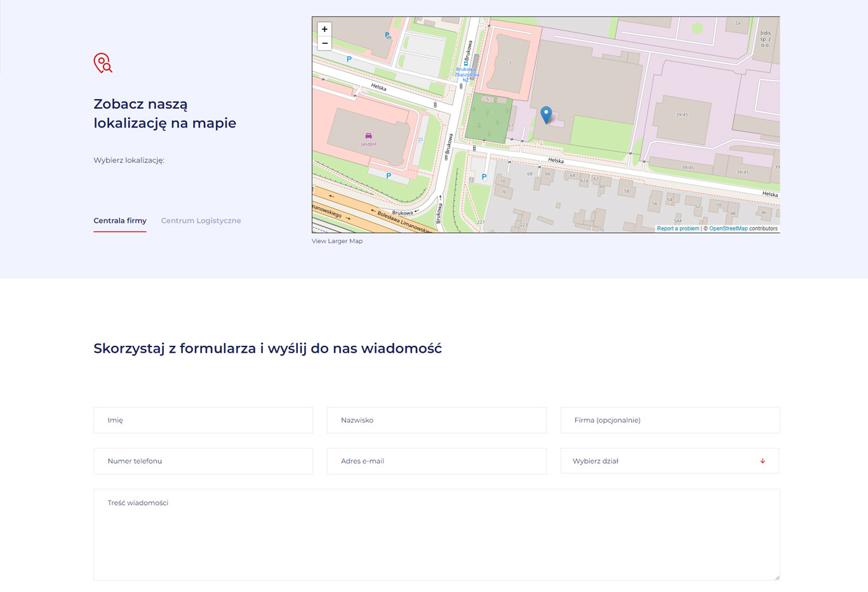Focus the Imię input field
Image resolution: width=868 pixels, height=592 pixels.
click(x=203, y=420)
